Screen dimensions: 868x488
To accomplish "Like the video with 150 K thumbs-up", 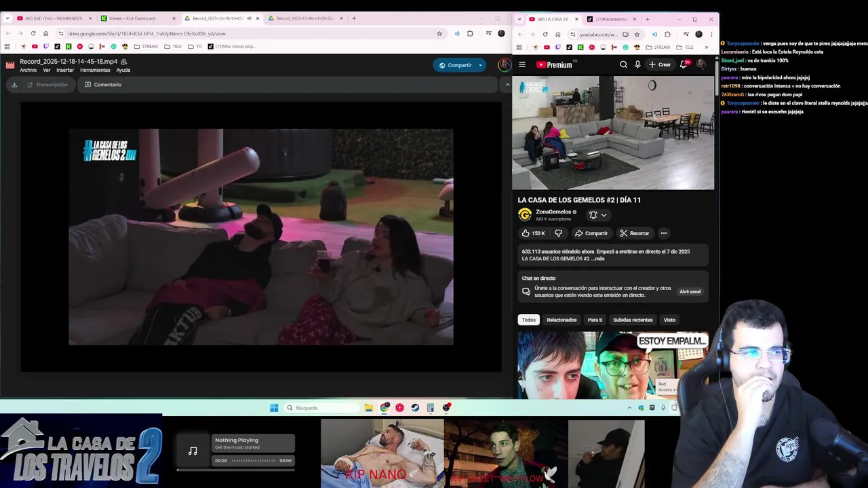I will click(534, 233).
